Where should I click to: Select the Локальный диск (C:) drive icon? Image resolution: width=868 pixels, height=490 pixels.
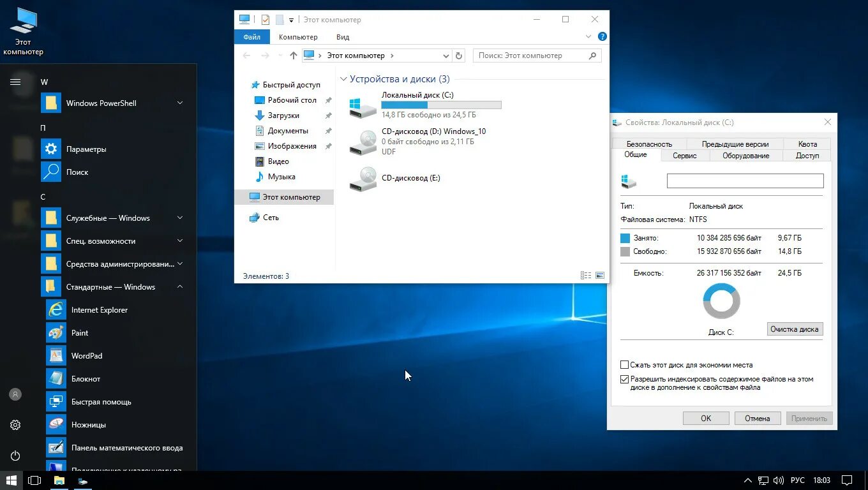click(x=363, y=106)
